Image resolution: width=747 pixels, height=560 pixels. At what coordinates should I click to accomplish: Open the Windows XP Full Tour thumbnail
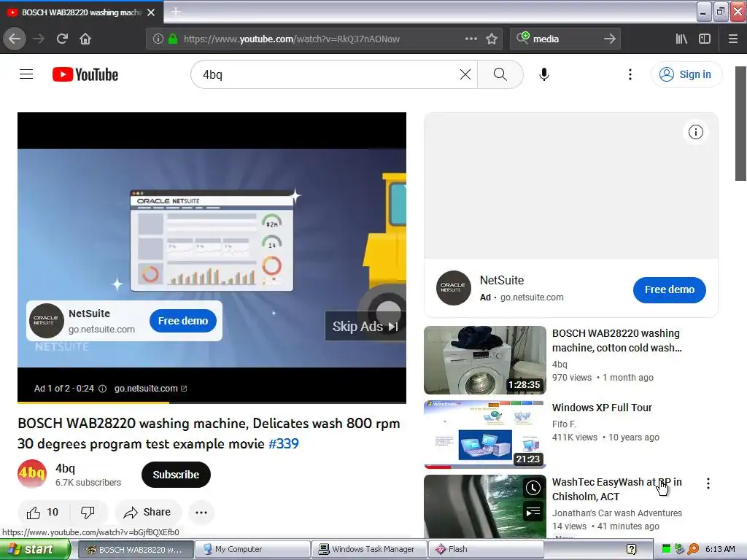click(x=485, y=435)
